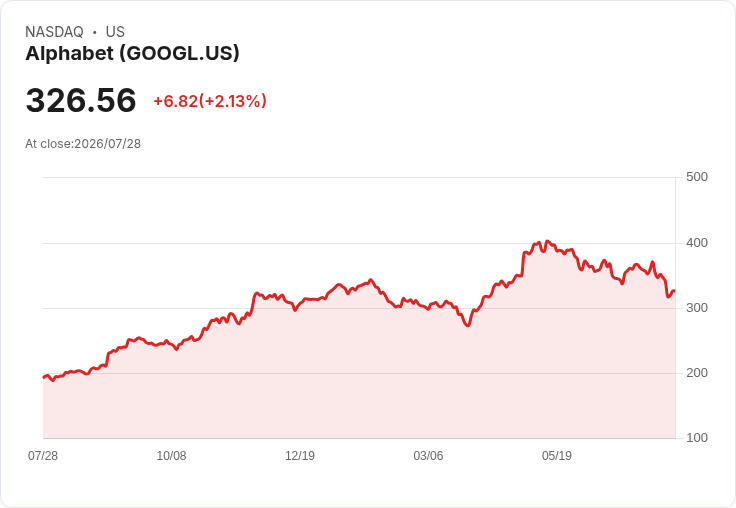Click the 500 price axis label

pos(697,177)
